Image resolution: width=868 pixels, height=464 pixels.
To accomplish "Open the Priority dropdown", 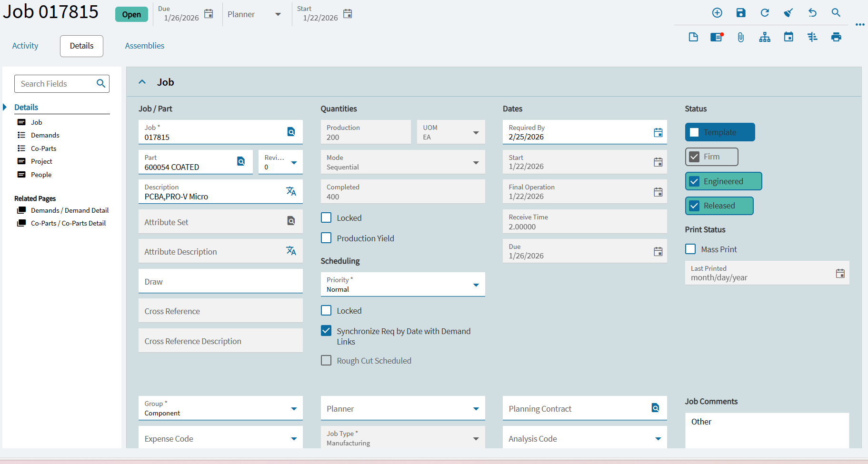I will tap(476, 285).
